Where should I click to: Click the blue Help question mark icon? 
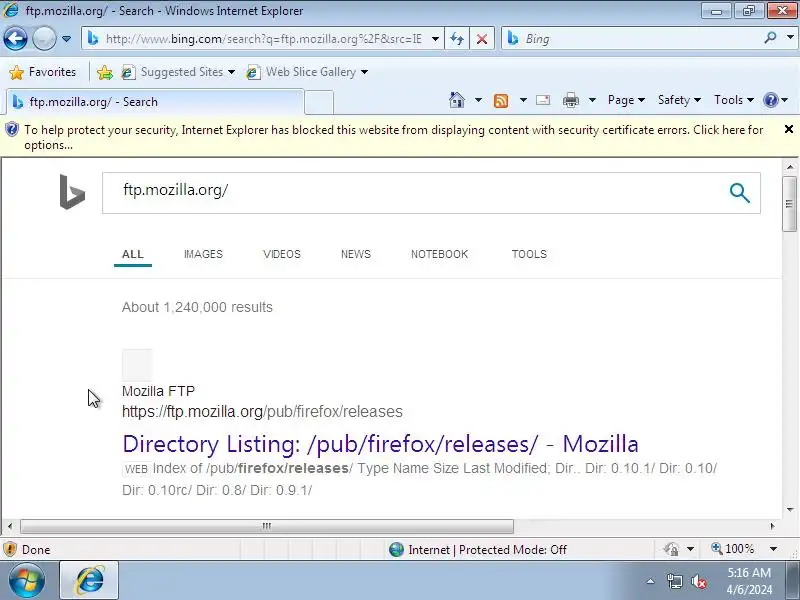coord(770,100)
